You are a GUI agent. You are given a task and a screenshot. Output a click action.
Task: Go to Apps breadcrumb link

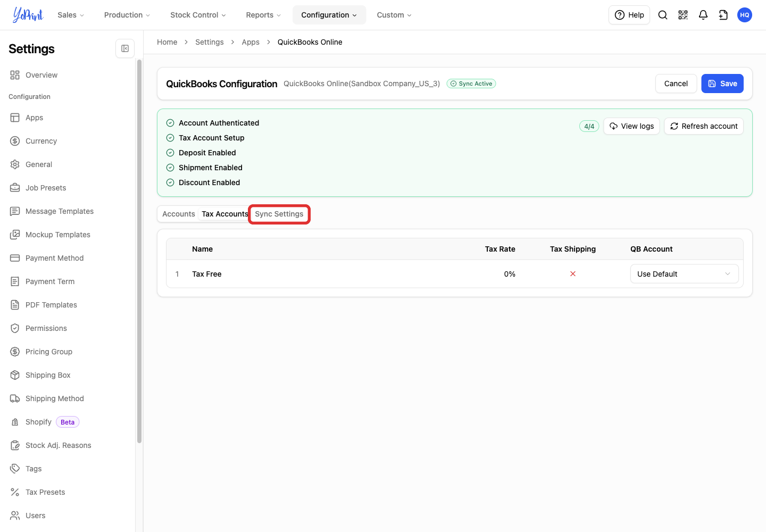point(251,42)
